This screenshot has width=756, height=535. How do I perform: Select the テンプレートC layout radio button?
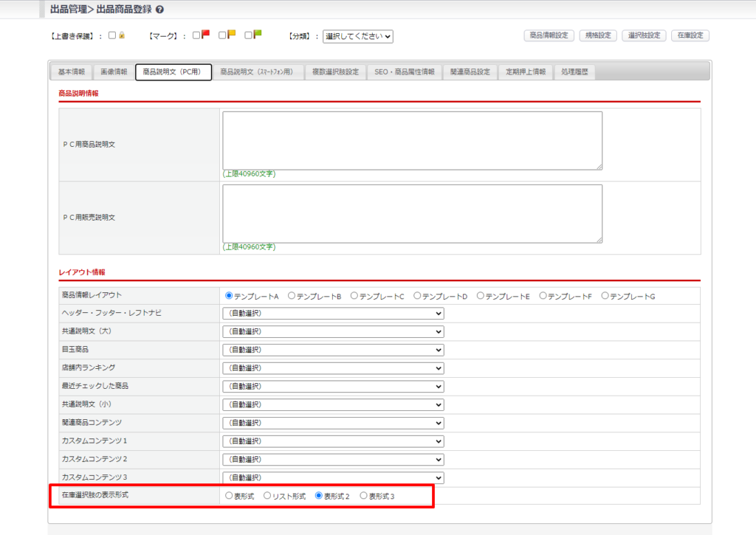[354, 296]
